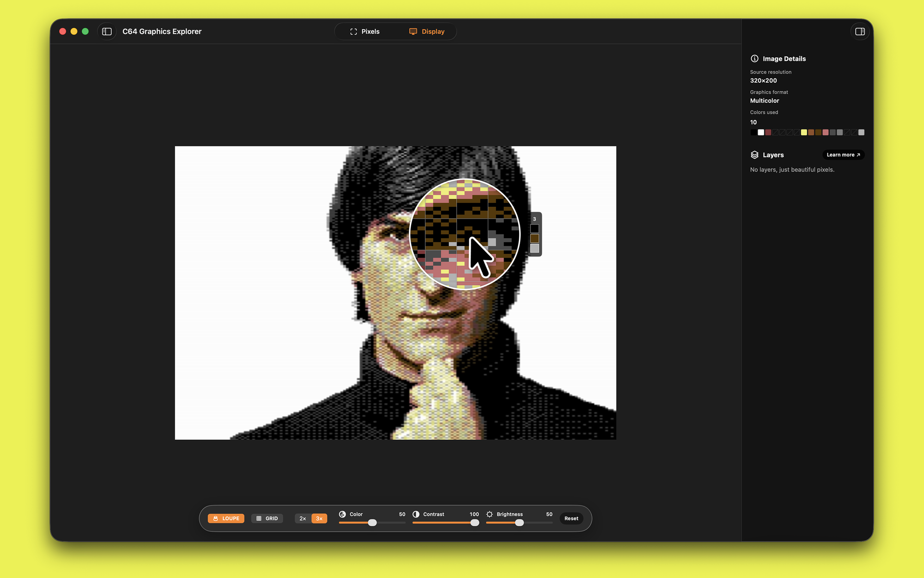Click the Color slider value "50"
This screenshot has height=578, width=924.
click(402, 514)
